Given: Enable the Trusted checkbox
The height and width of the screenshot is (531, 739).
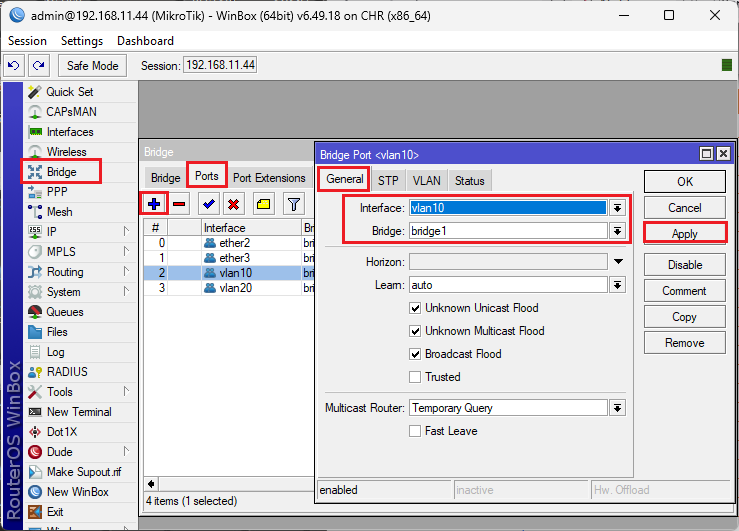Looking at the screenshot, I should 415,377.
